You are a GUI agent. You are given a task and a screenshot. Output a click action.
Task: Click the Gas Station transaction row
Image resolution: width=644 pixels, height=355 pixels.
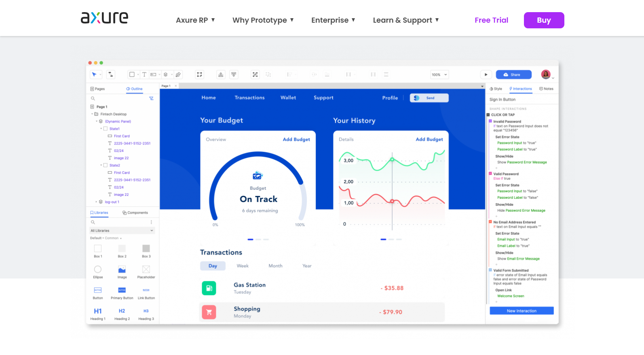tap(322, 288)
